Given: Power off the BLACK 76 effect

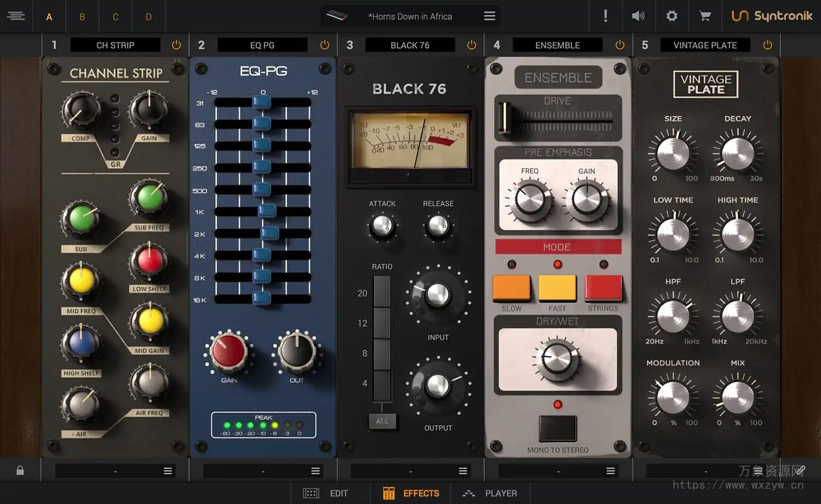Looking at the screenshot, I should click(x=471, y=45).
